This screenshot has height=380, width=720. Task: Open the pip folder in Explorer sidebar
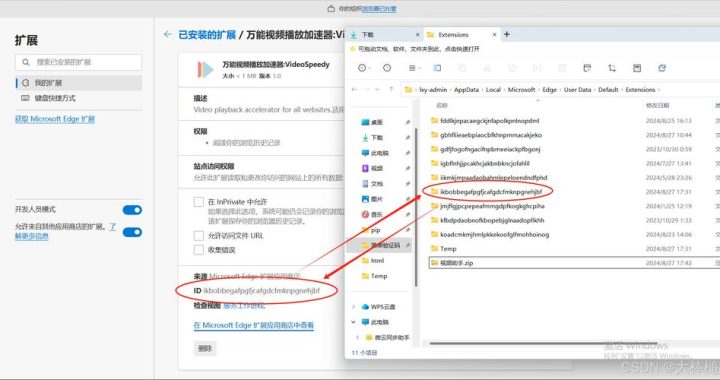(375, 230)
